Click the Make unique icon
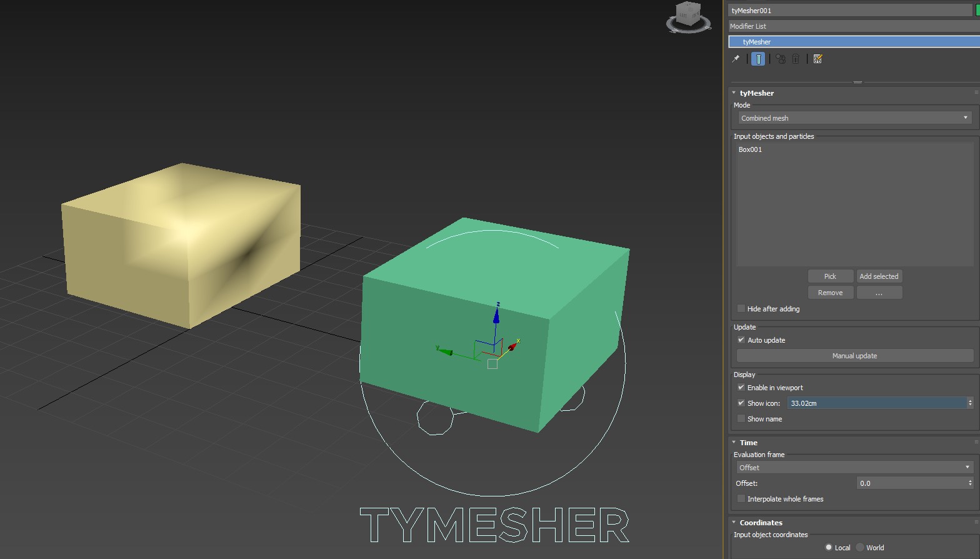The width and height of the screenshot is (980, 559). pos(781,59)
